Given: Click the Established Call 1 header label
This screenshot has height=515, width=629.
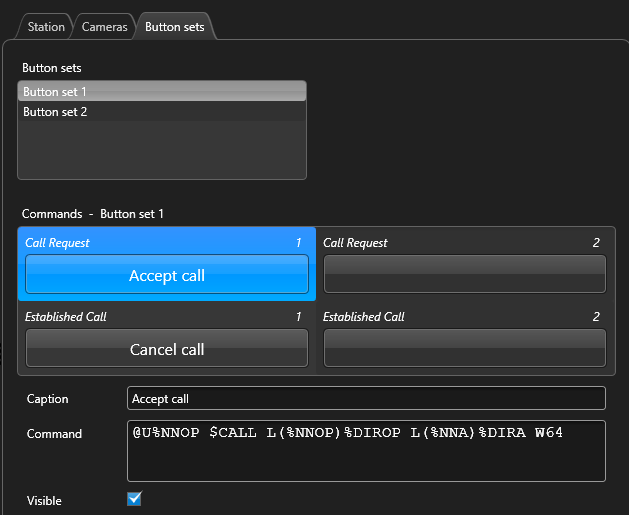Looking at the screenshot, I should [65, 317].
